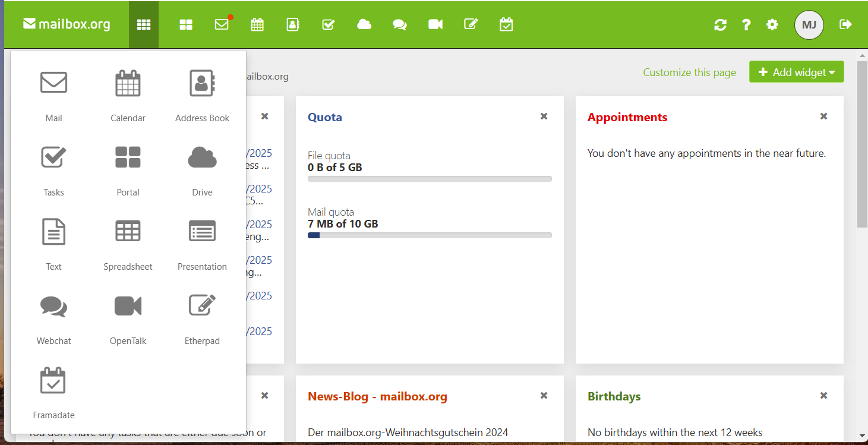Click Customize this page link
868x445 pixels.
[x=689, y=72]
